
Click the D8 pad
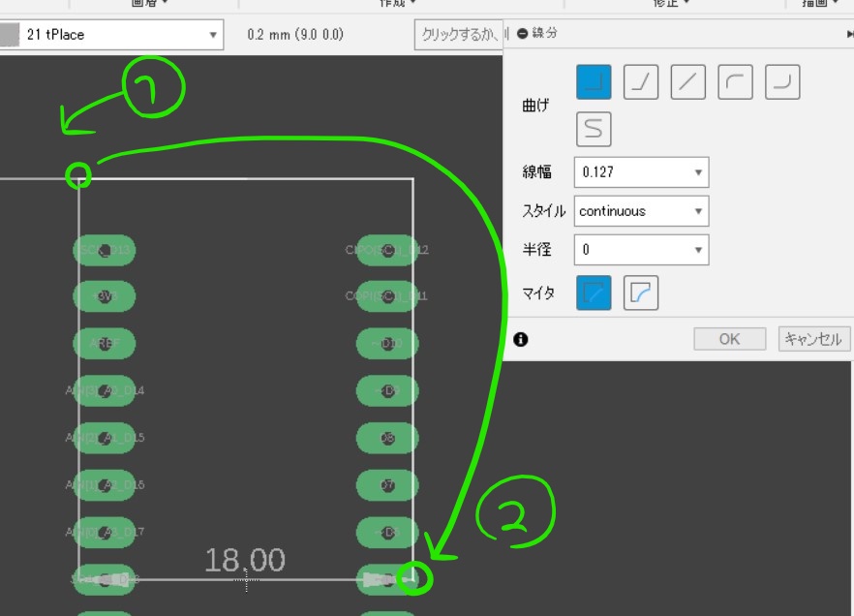click(x=387, y=438)
